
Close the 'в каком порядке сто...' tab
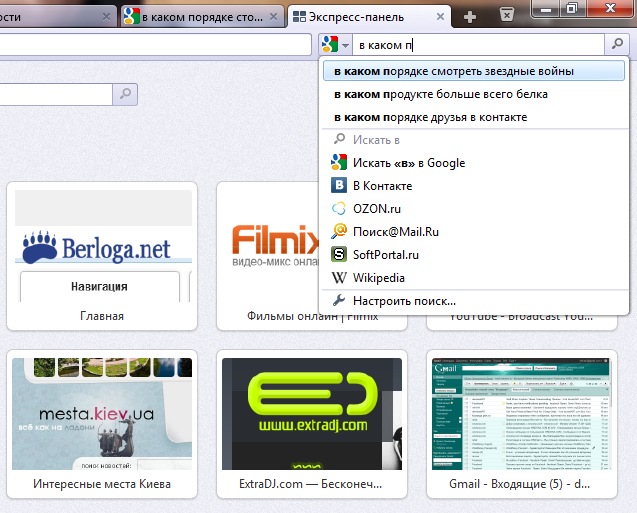[x=273, y=17]
